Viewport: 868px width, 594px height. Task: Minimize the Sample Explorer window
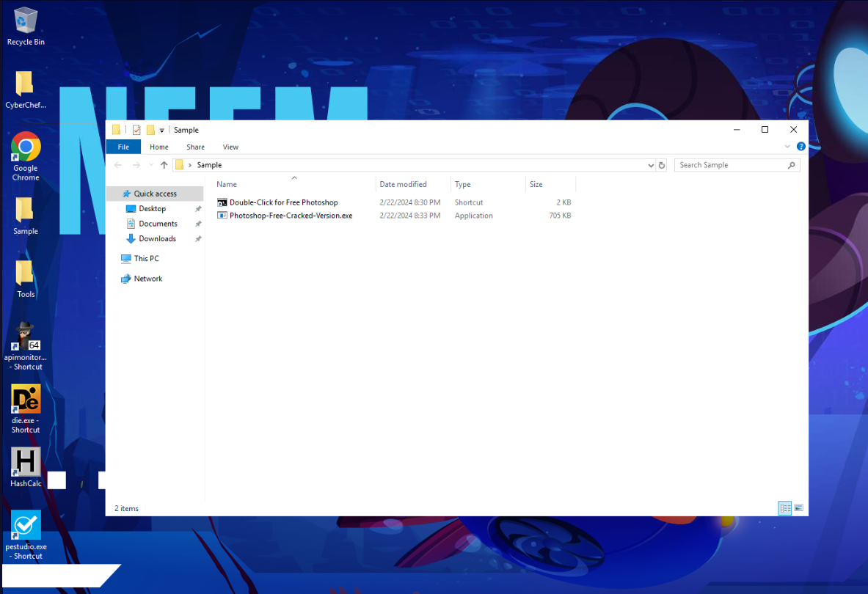click(x=736, y=129)
